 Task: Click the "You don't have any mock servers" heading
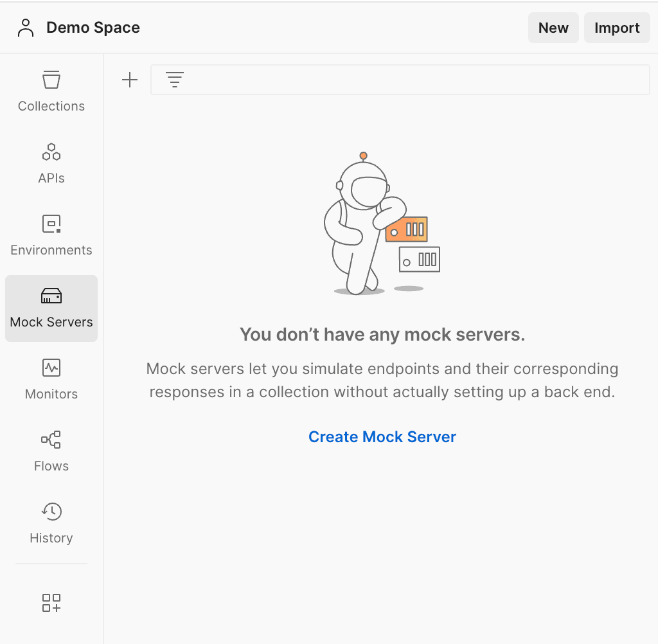pyautogui.click(x=382, y=335)
